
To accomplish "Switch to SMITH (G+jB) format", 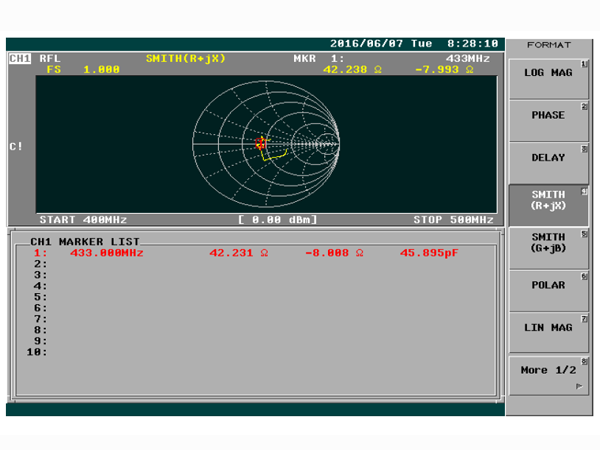I will tap(548, 248).
